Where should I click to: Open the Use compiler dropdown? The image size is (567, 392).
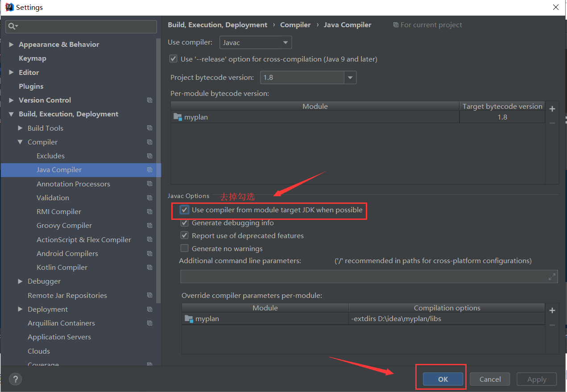tap(285, 42)
